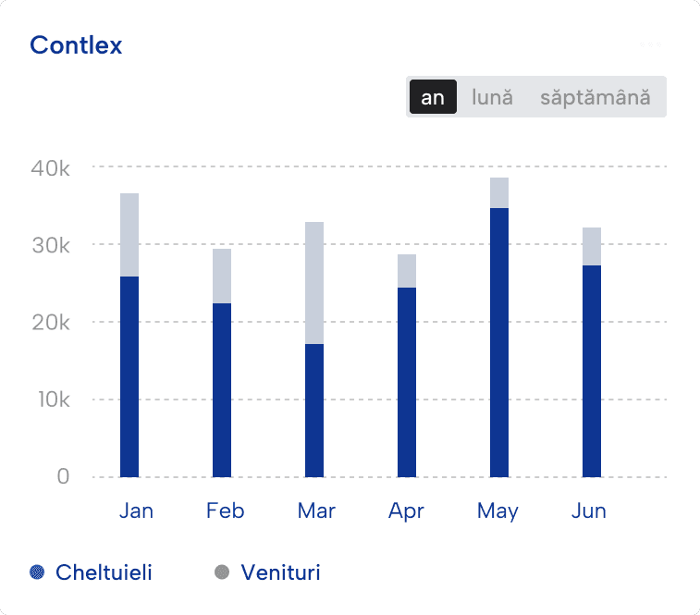The height and width of the screenshot is (615, 700).
Task: Toggle the Cheltuieli series label
Action: (x=104, y=572)
